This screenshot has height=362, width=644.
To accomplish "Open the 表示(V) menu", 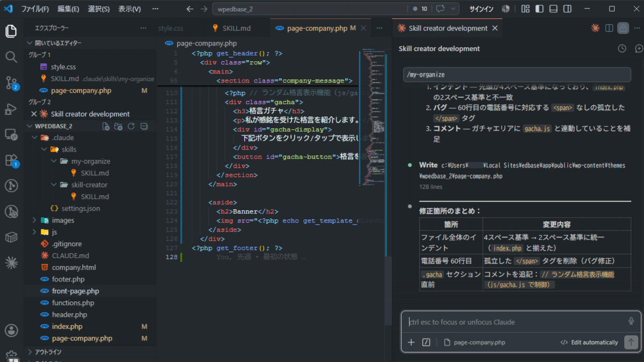I will 129,9.
